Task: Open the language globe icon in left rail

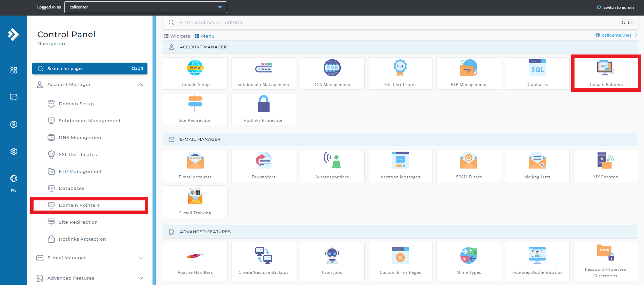Action: pyautogui.click(x=14, y=179)
